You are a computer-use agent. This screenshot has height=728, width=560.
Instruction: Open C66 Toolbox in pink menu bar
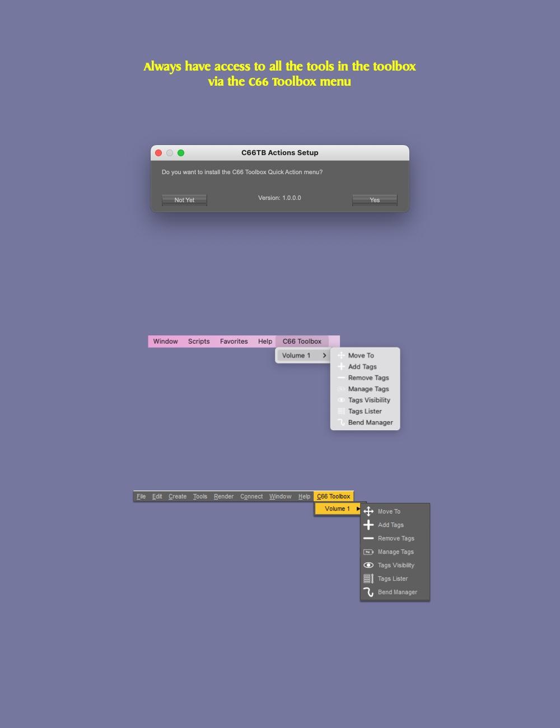click(302, 342)
